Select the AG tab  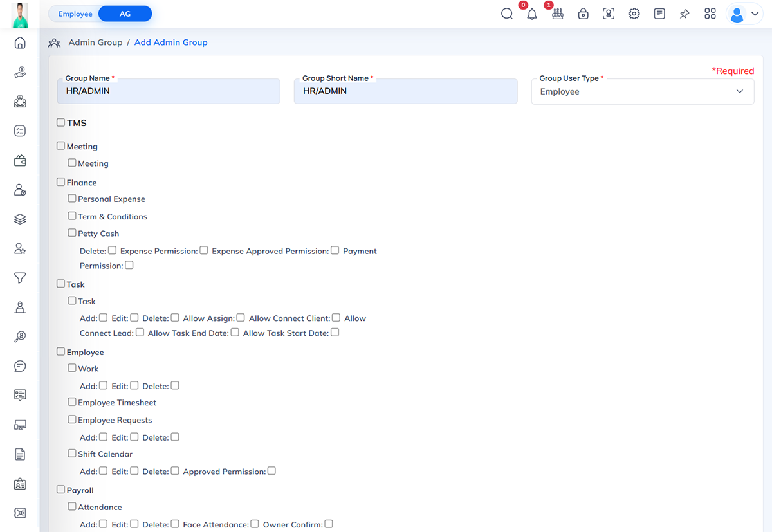click(125, 14)
